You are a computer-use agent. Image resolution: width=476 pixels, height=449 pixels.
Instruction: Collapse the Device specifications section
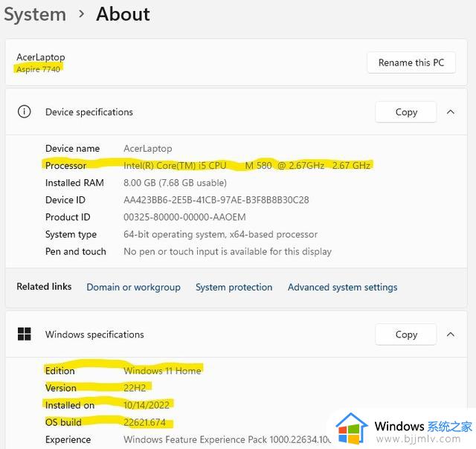click(451, 112)
